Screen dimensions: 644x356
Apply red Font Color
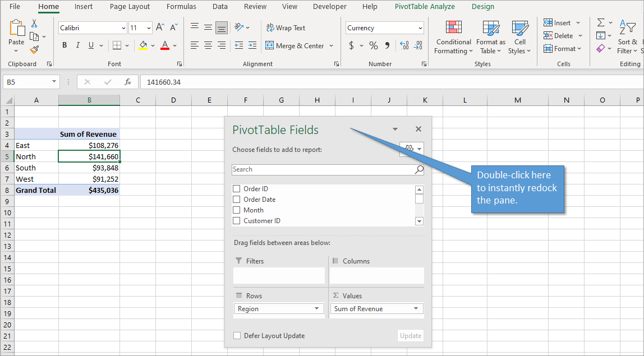(x=165, y=45)
